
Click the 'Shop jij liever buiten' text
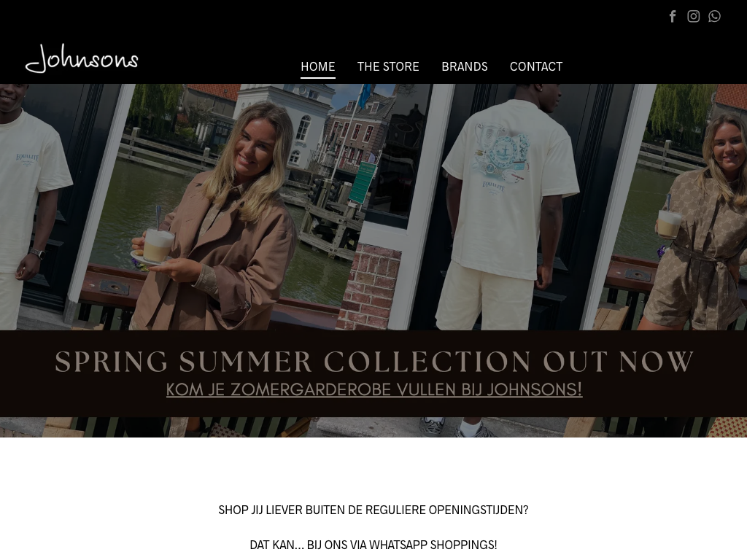[x=373, y=510]
